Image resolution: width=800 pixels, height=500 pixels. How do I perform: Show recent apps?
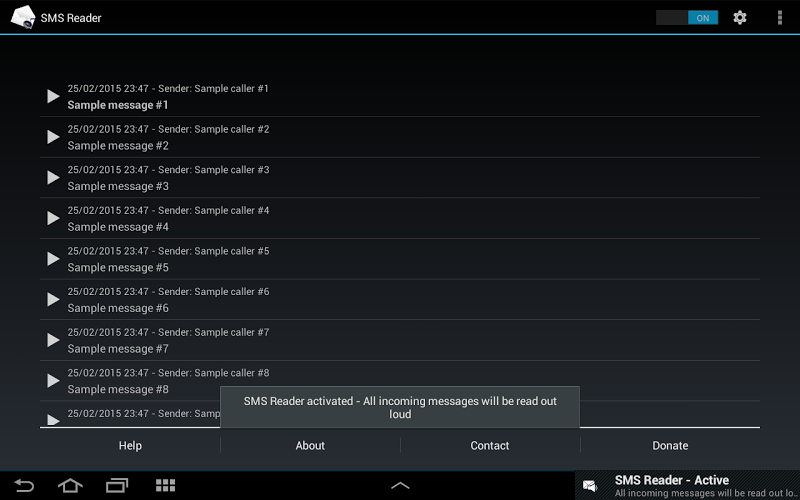click(x=117, y=485)
